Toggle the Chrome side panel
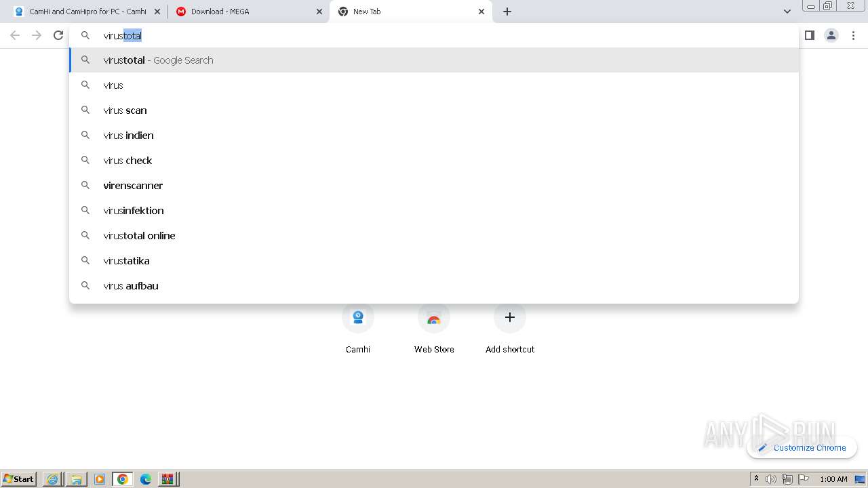868x488 pixels. tap(810, 35)
